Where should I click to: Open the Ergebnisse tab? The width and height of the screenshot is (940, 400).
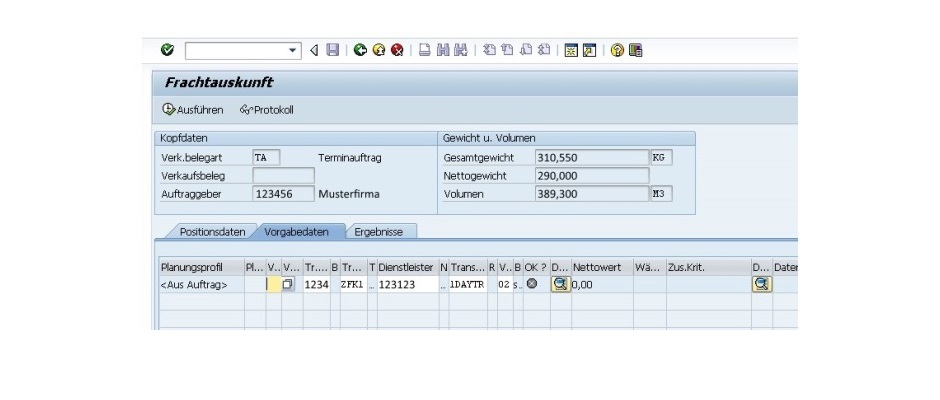(380, 231)
